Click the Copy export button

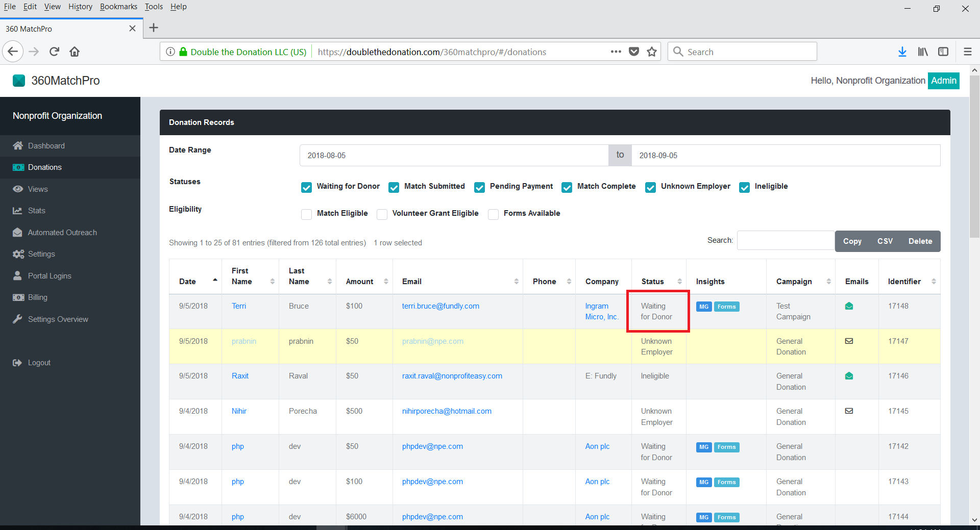[852, 241]
